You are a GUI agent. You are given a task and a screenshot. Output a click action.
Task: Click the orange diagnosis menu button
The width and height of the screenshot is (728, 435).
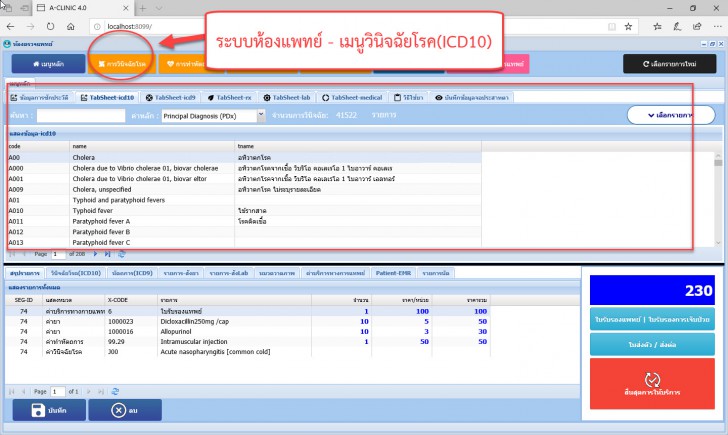coord(122,64)
